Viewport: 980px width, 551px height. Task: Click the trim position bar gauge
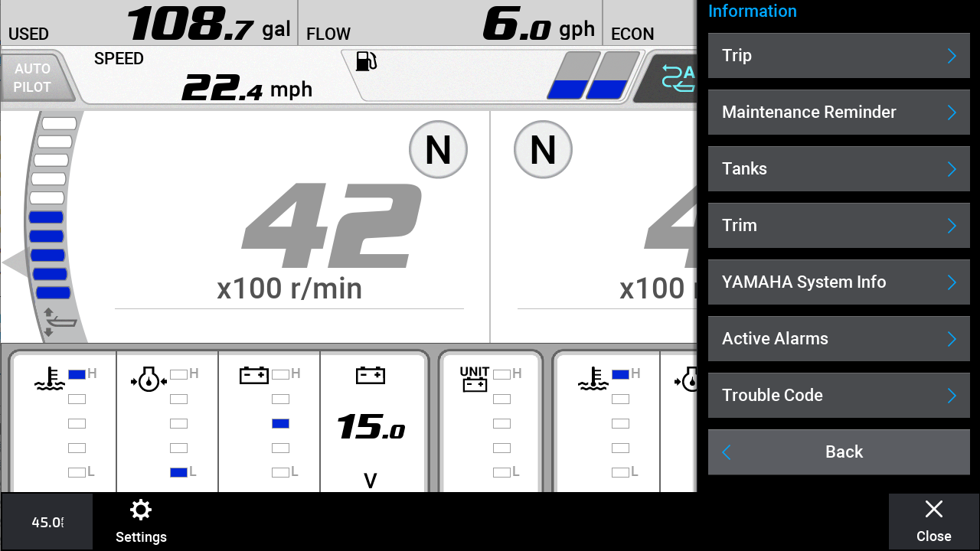pos(52,208)
